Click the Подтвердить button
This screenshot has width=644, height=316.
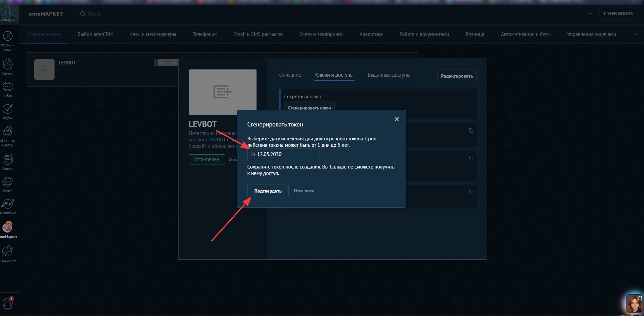coord(268,191)
